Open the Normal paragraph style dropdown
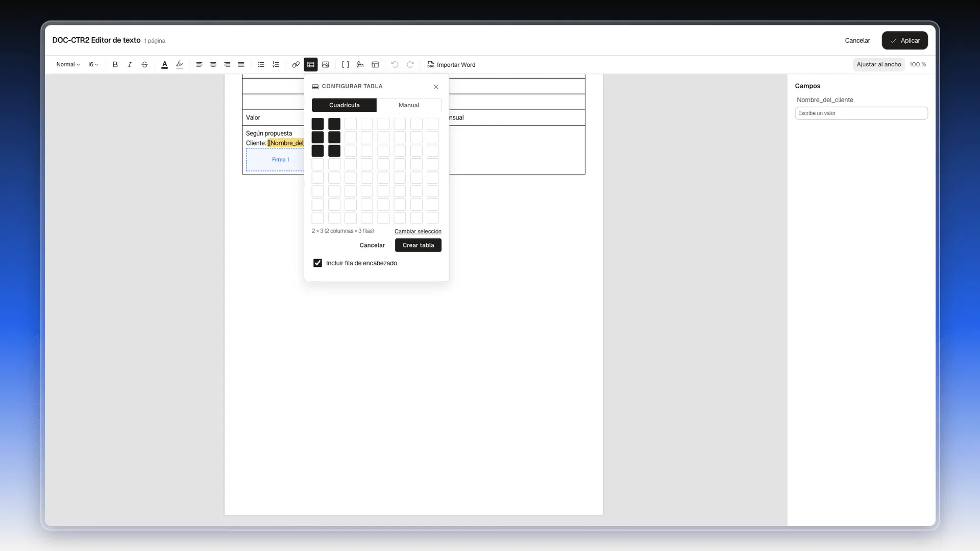The width and height of the screenshot is (980, 551). pos(68,65)
